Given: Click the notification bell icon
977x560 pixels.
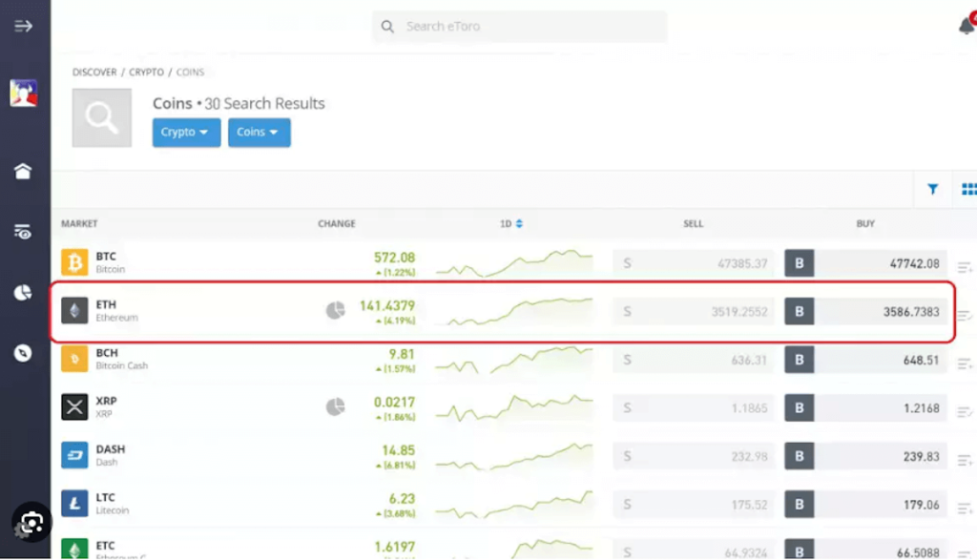Looking at the screenshot, I should (967, 26).
